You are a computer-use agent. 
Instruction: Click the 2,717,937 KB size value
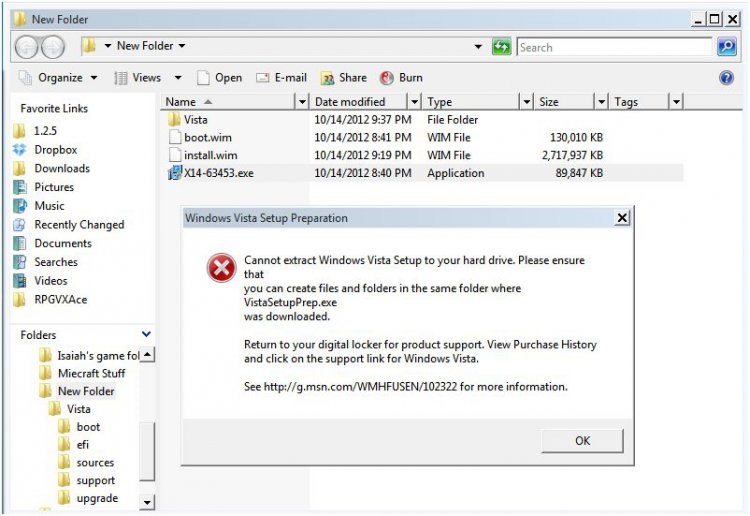[572, 155]
